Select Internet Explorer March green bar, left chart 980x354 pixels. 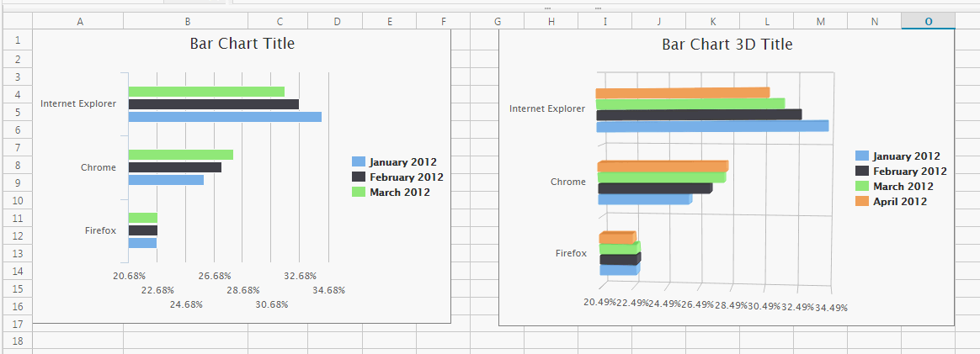[206, 91]
